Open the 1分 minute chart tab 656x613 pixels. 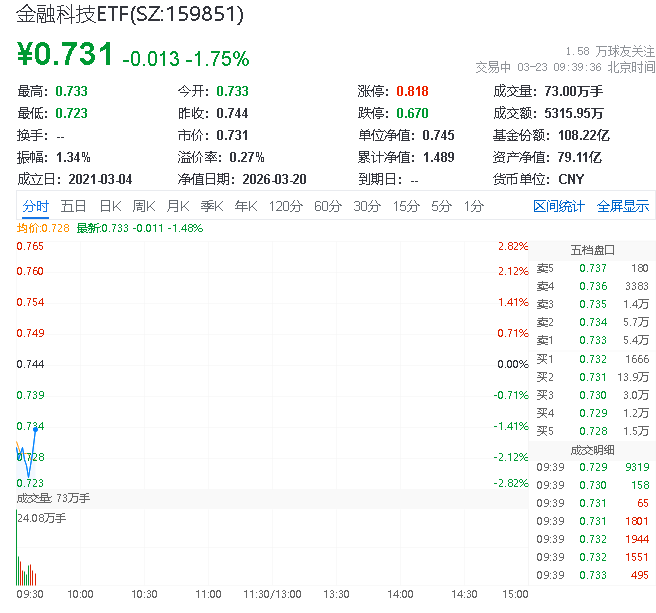pyautogui.click(x=473, y=206)
